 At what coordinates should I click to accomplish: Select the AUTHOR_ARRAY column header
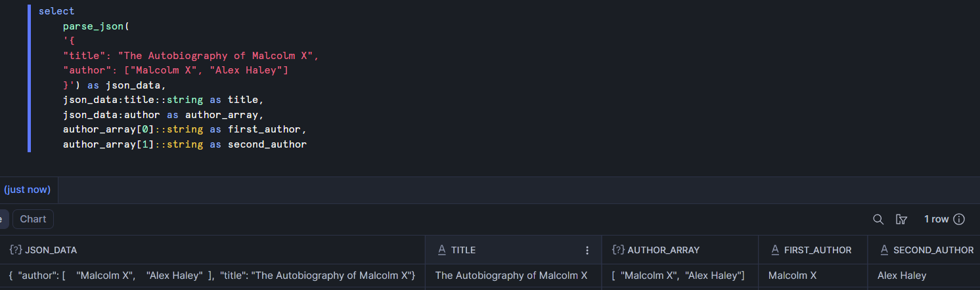pyautogui.click(x=663, y=250)
